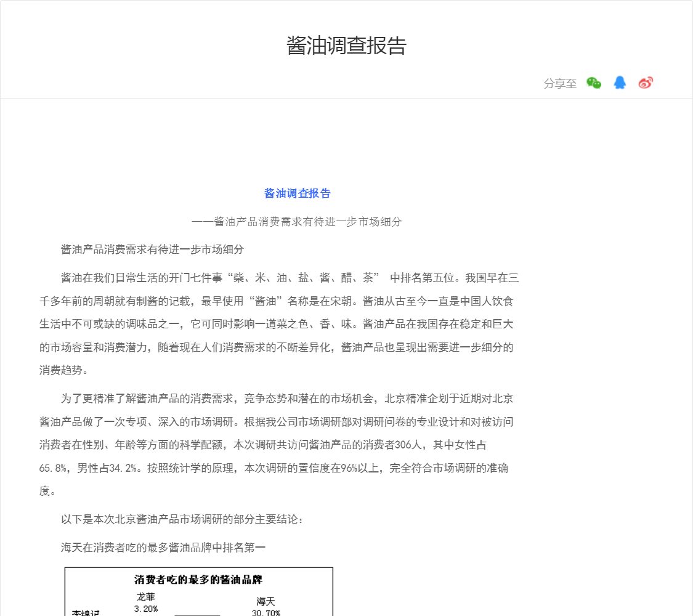Click the text 65.8%，男性占34.2%
This screenshot has height=616, width=693.
click(88, 468)
